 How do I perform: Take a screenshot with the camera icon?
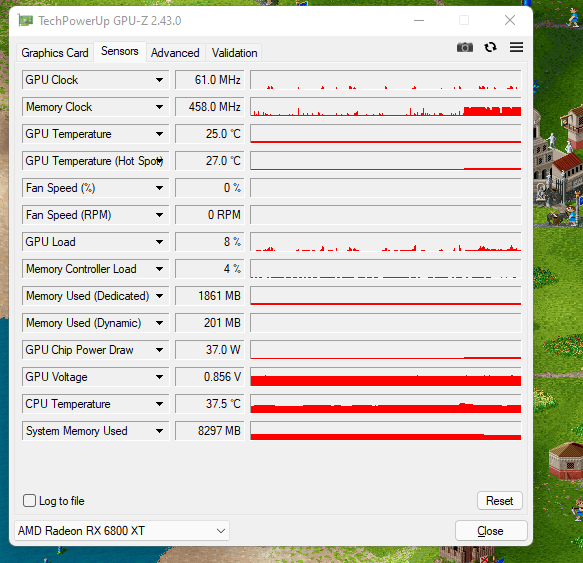point(464,47)
